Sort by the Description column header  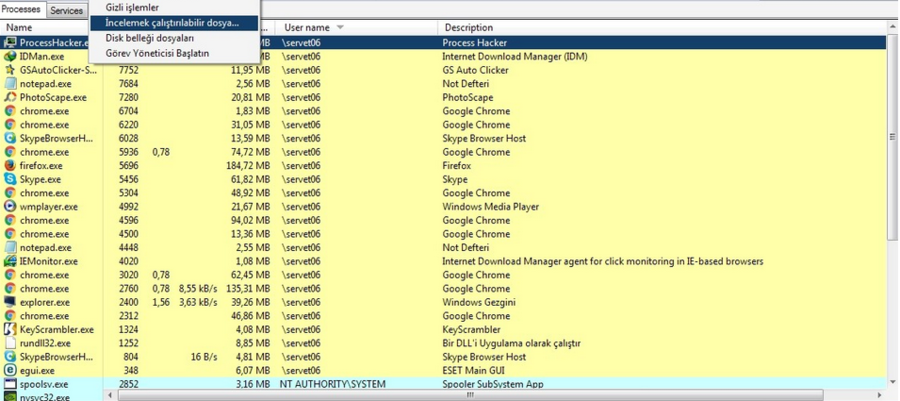469,27
